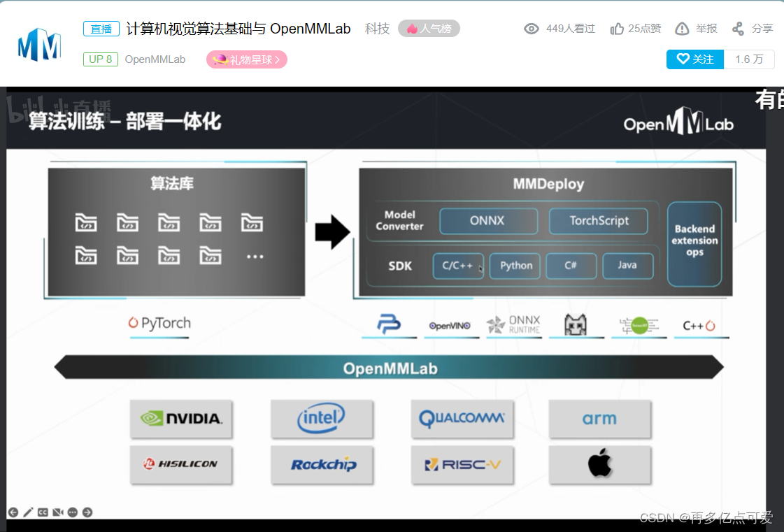Report the stream with the 举报 icon
The width and height of the screenshot is (784, 532).
(682, 29)
